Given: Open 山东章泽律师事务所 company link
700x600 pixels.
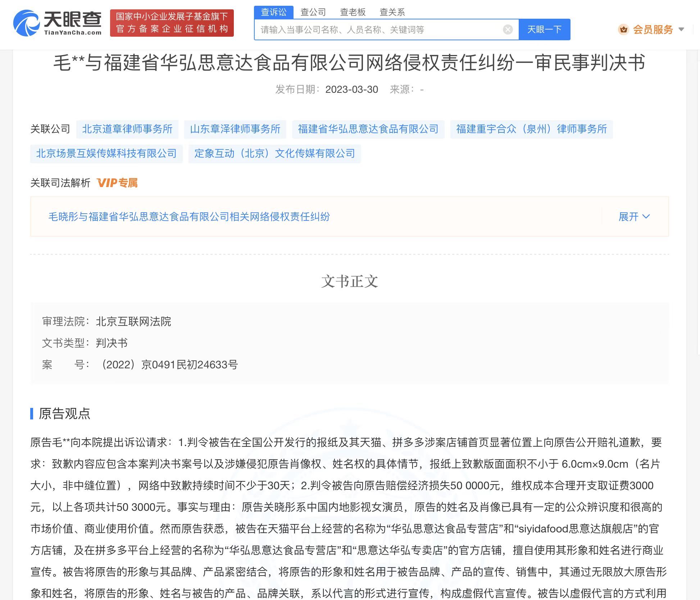Looking at the screenshot, I should [x=235, y=129].
